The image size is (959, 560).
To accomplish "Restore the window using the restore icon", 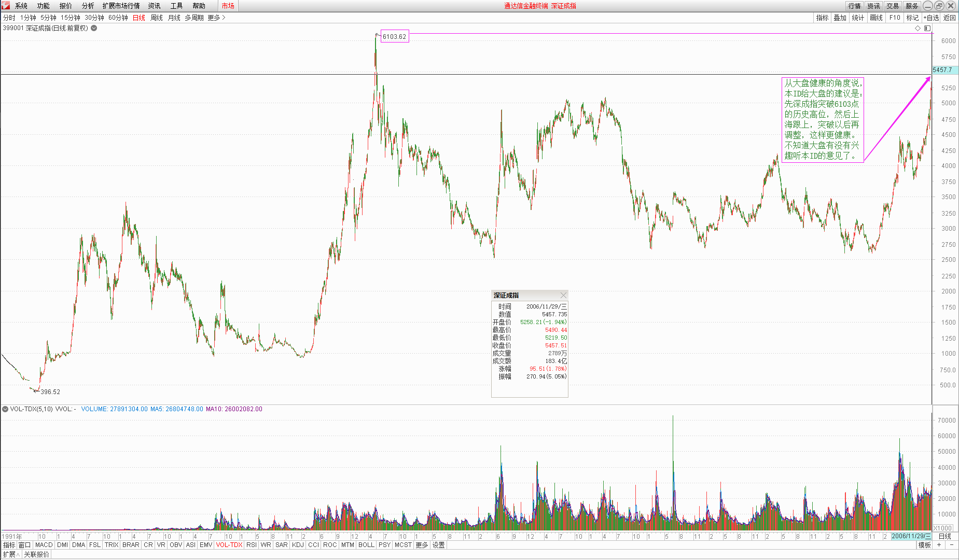I will click(x=939, y=6).
